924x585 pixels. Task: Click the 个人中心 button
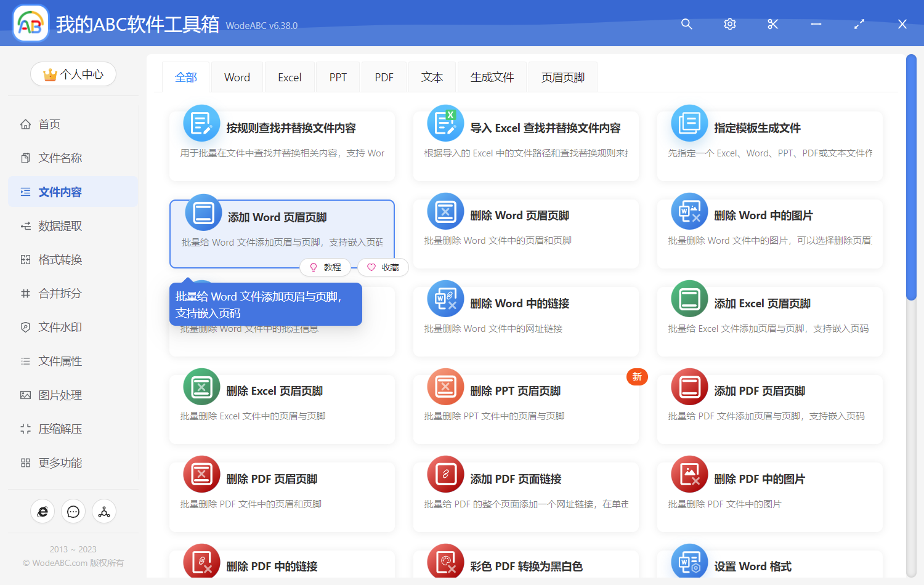pyautogui.click(x=73, y=75)
